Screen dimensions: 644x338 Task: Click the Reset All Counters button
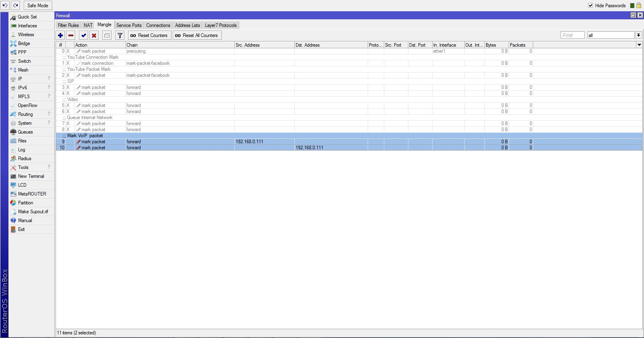pos(197,35)
